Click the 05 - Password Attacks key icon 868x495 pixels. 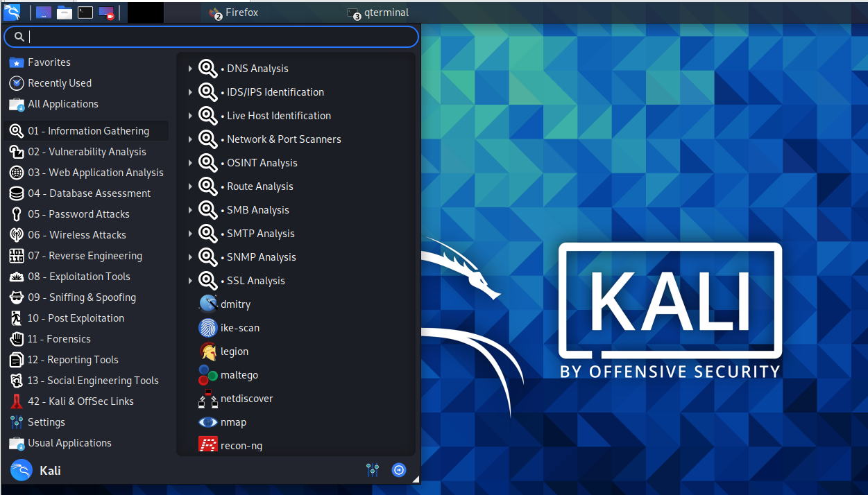[x=17, y=214]
